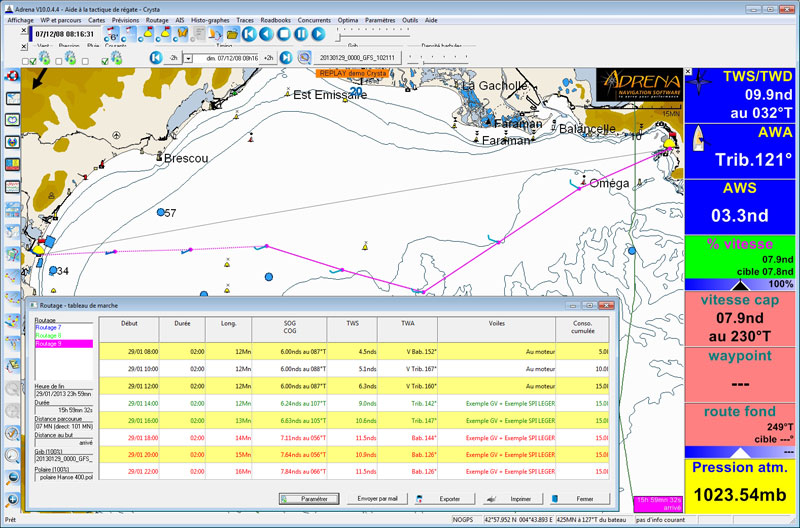Click the Pression atm. 1023.54mb panel
The width and height of the screenshot is (800, 528).
740,485
